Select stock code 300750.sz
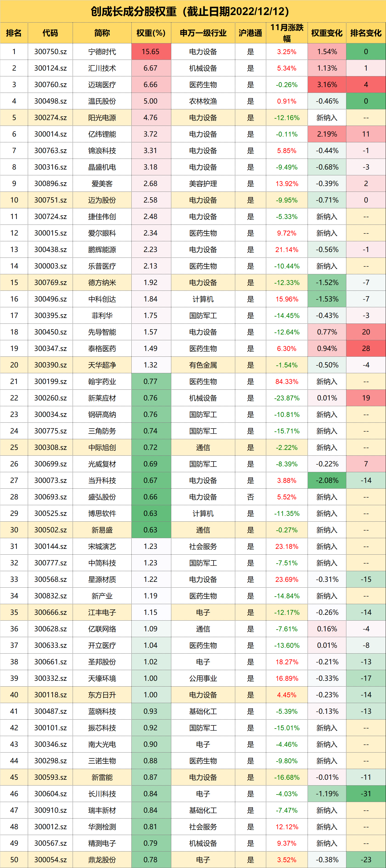 [x=50, y=52]
